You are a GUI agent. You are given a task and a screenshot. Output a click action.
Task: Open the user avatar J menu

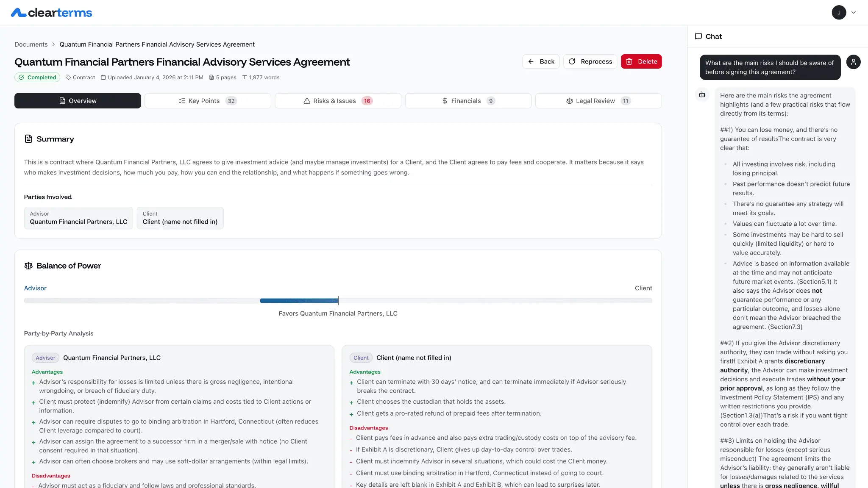pos(839,13)
